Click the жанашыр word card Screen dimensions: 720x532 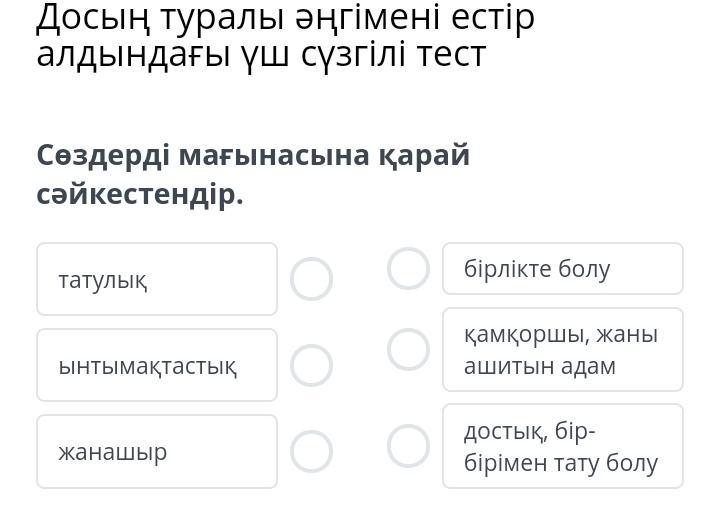point(157,452)
